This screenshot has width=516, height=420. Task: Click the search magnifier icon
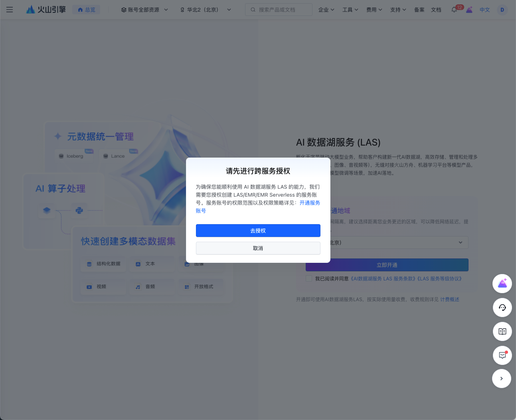coord(253,10)
